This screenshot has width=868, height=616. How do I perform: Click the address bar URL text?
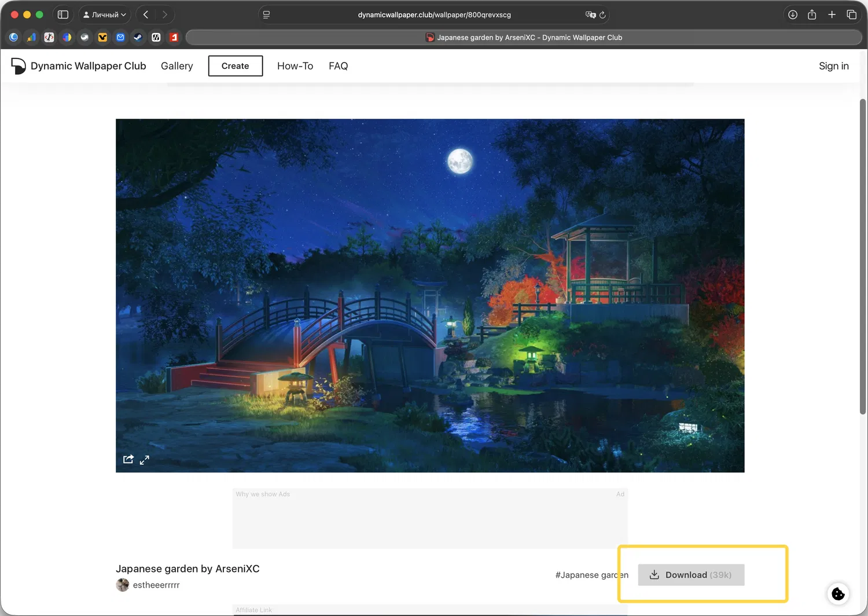point(434,14)
